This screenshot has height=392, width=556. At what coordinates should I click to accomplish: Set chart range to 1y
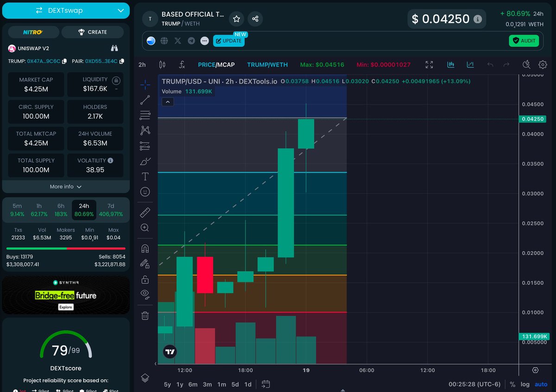click(x=180, y=384)
